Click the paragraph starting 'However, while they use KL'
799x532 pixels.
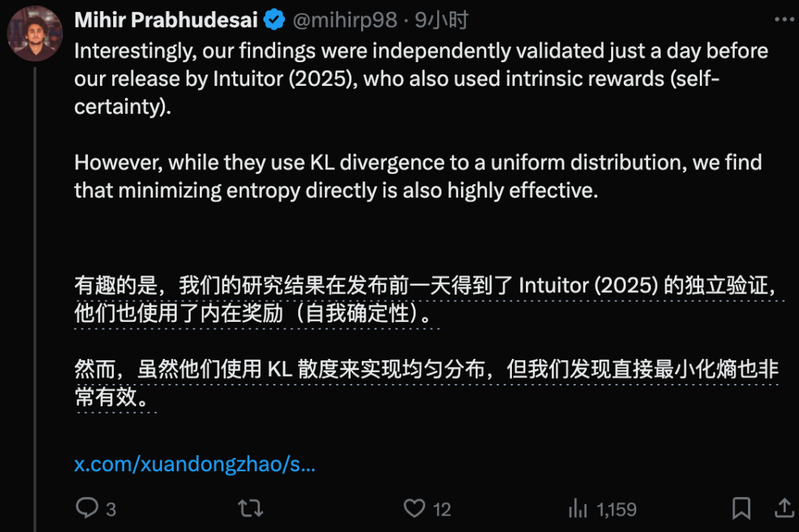click(x=418, y=176)
